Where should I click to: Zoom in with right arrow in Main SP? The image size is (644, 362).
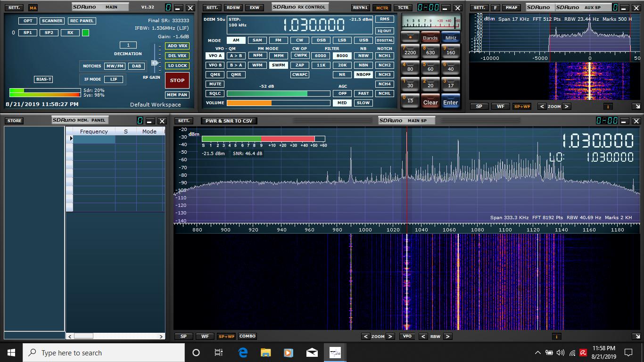click(x=390, y=337)
